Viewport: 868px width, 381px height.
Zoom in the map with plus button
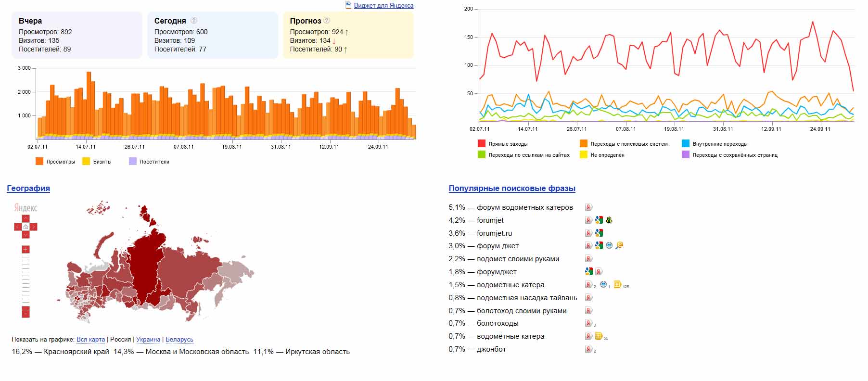click(x=26, y=249)
